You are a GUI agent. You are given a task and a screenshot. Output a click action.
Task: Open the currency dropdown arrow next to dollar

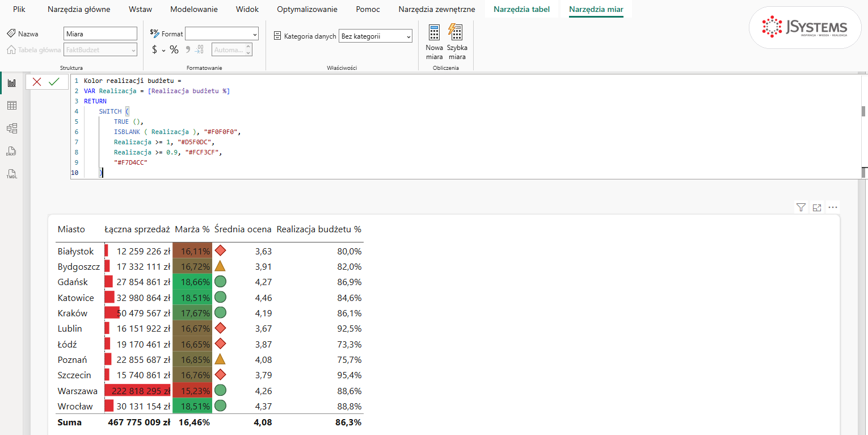click(163, 50)
